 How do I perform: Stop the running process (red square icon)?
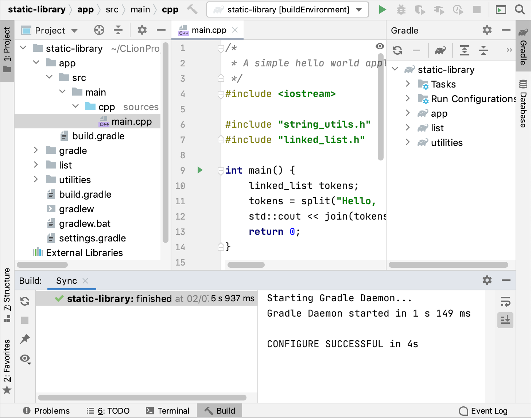[x=477, y=9]
